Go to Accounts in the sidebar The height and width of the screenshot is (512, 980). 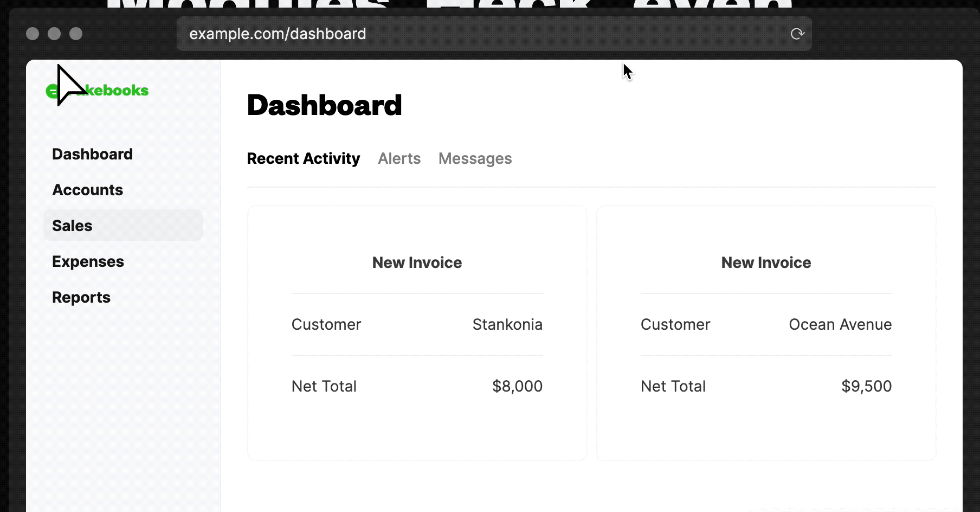click(88, 190)
